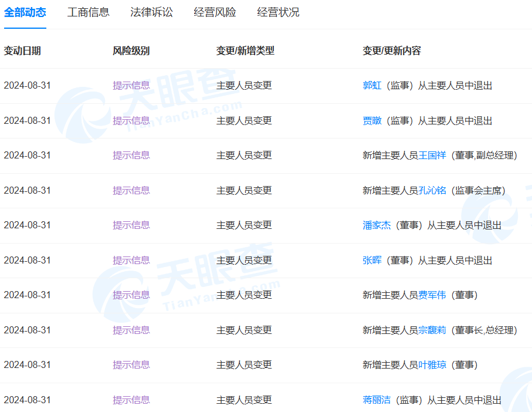Click 潘家杰 who exited key personnel
This screenshot has width=532, height=412.
pyautogui.click(x=374, y=225)
